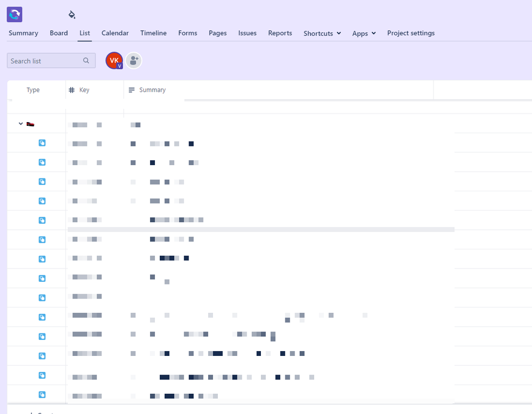
Task: Open the paint bucket background theme picker
Action: pos(71,14)
